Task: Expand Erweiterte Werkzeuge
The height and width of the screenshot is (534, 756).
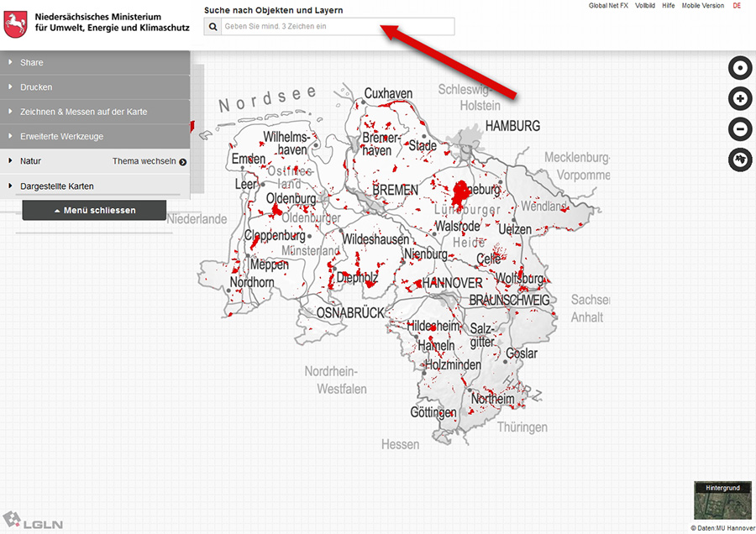Action: (x=61, y=136)
